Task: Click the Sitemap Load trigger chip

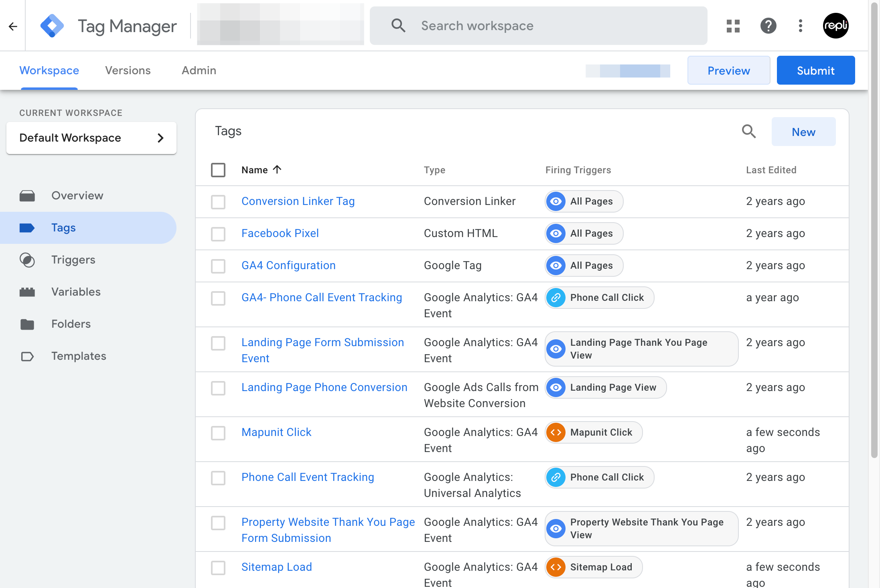Action: tap(594, 567)
